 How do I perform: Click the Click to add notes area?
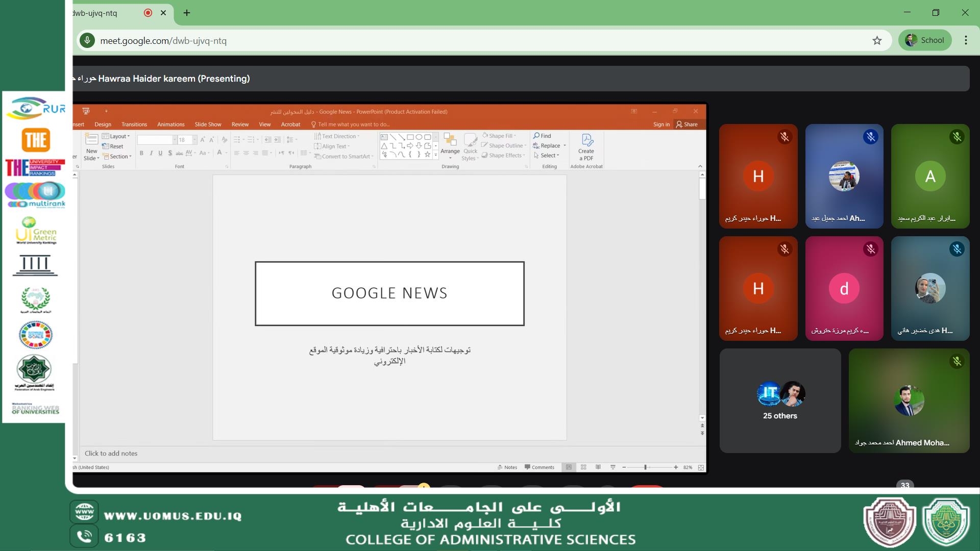point(111,454)
